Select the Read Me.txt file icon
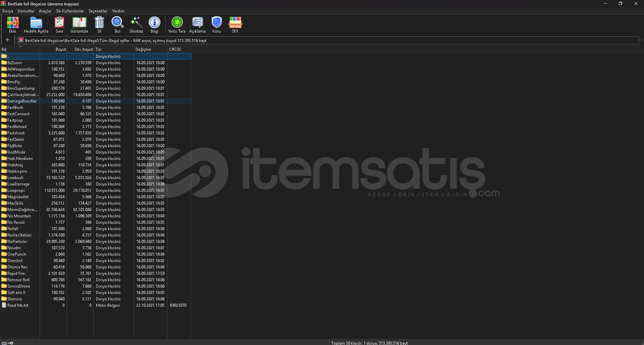 (4, 305)
